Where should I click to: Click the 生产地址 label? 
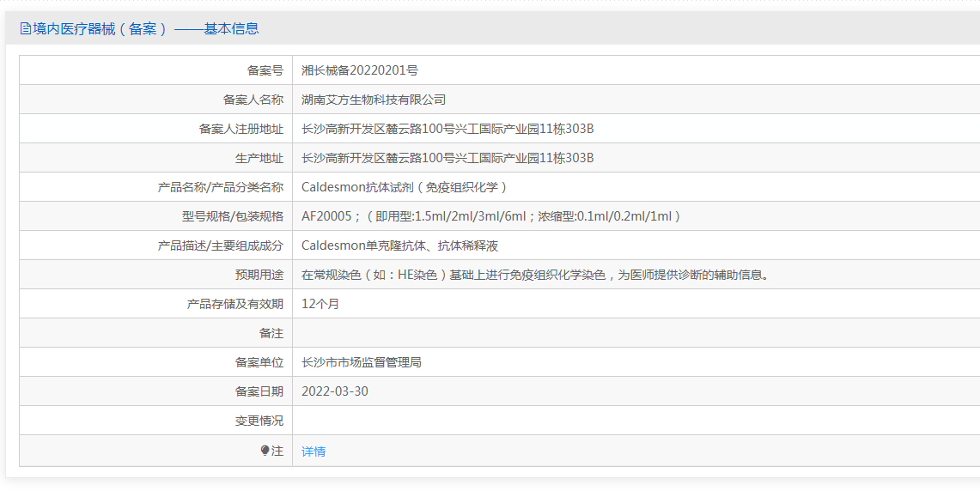click(259, 158)
